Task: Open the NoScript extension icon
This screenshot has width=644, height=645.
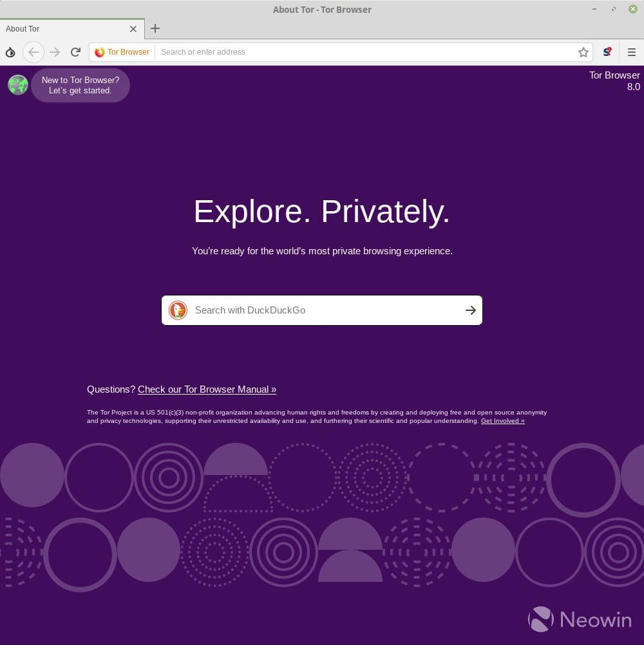Action: coord(607,52)
